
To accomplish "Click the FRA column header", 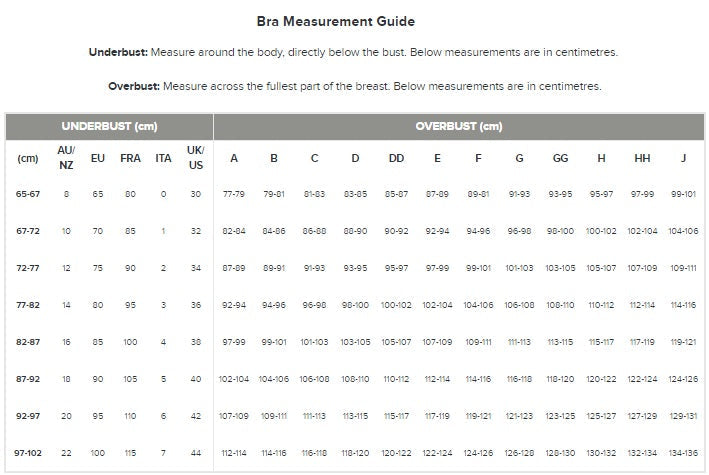I will pyautogui.click(x=130, y=158).
